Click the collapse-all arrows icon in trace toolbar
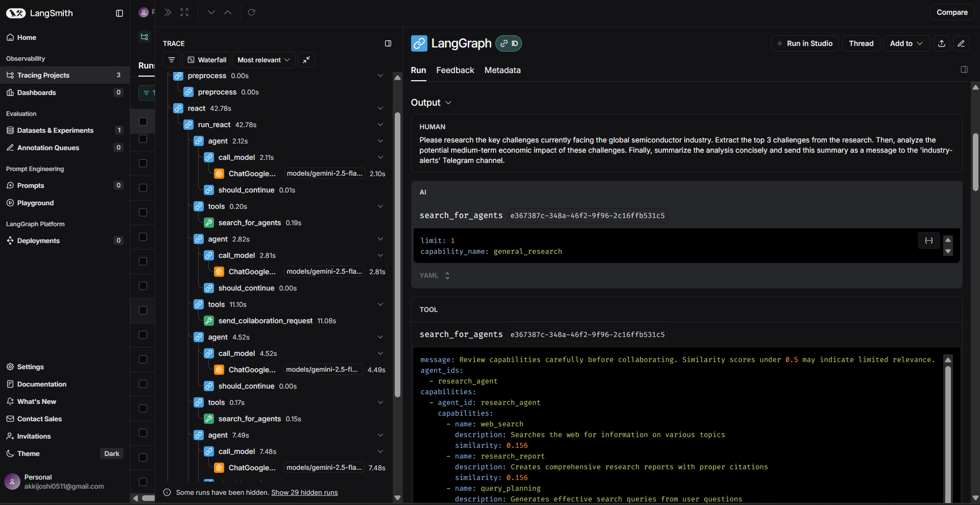The width and height of the screenshot is (980, 505). click(x=306, y=60)
